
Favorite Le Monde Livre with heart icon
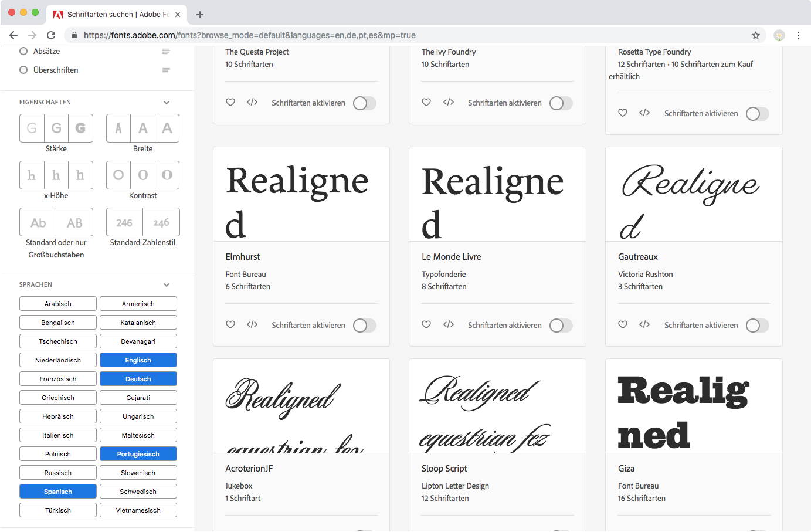[x=426, y=324]
